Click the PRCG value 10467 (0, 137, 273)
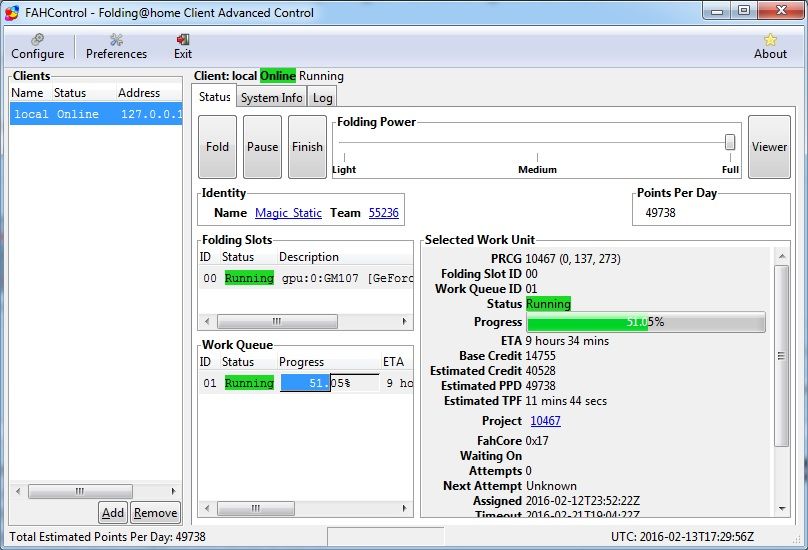The height and width of the screenshot is (550, 808). [x=573, y=259]
